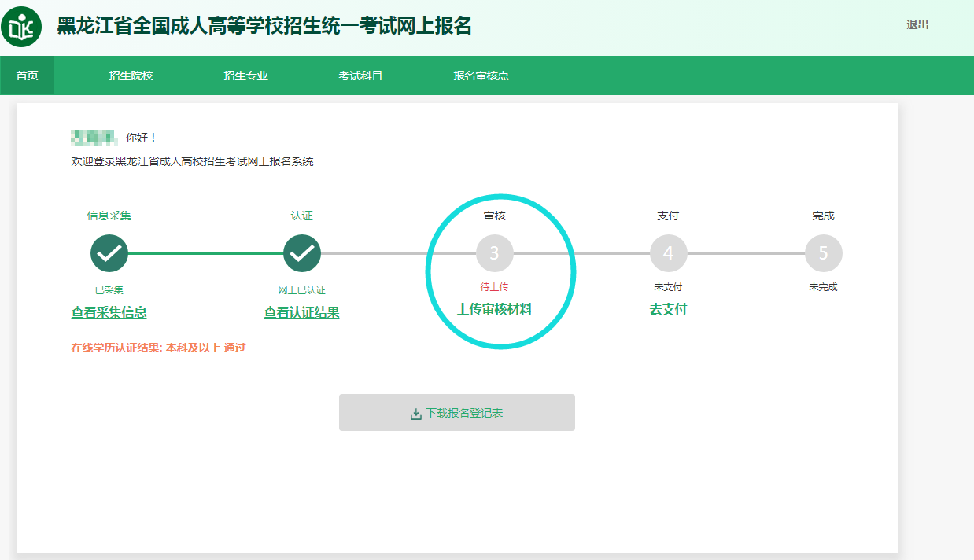The image size is (974, 560).
Task: Select the 考试科目 menu item
Action: pos(360,76)
